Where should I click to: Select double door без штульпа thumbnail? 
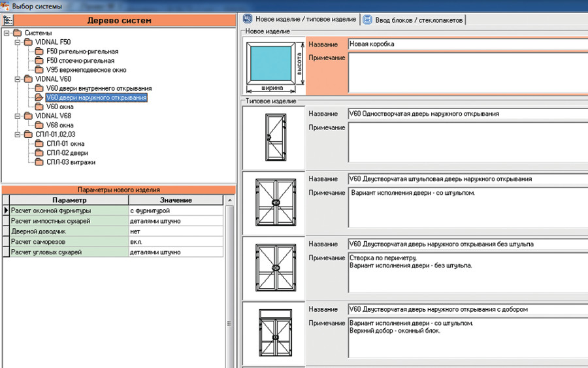point(275,268)
